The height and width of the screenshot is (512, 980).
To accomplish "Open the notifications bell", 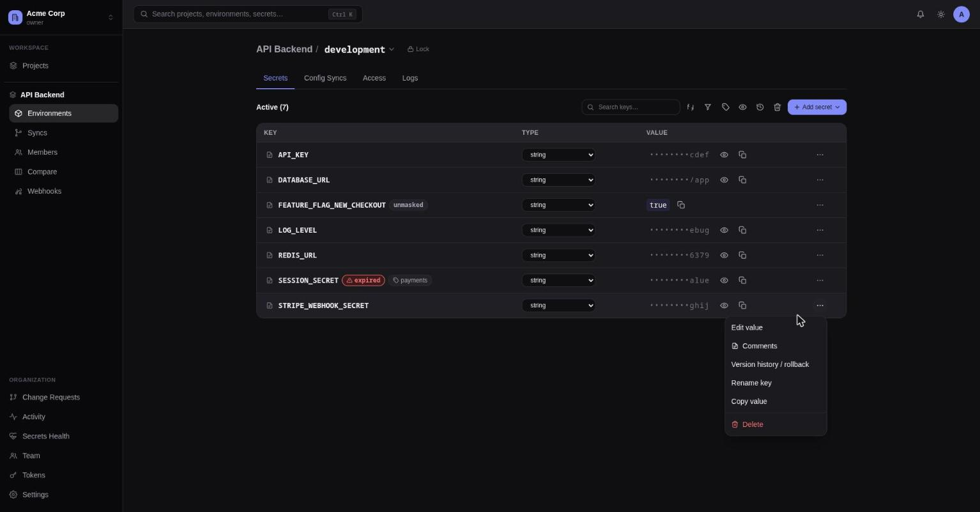I will 921,14.
